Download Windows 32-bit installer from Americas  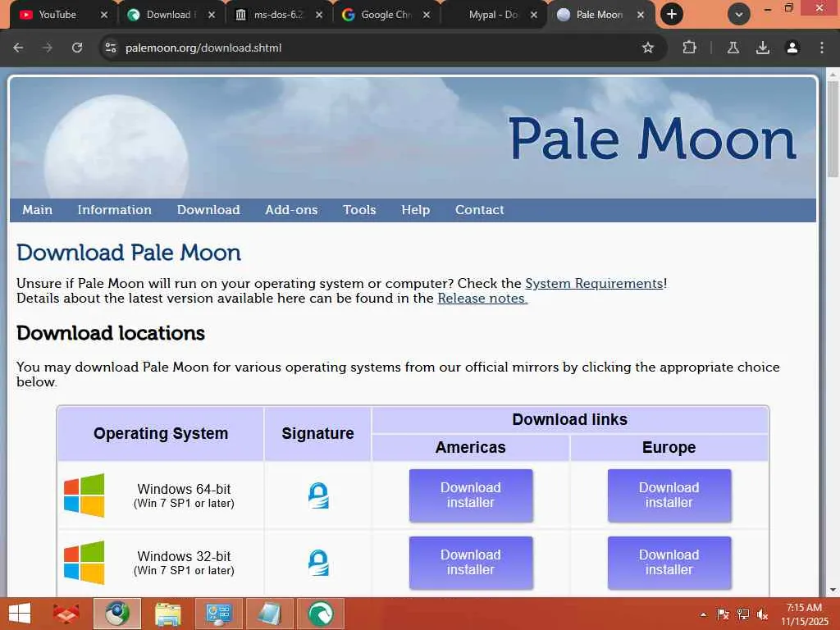[x=471, y=563]
